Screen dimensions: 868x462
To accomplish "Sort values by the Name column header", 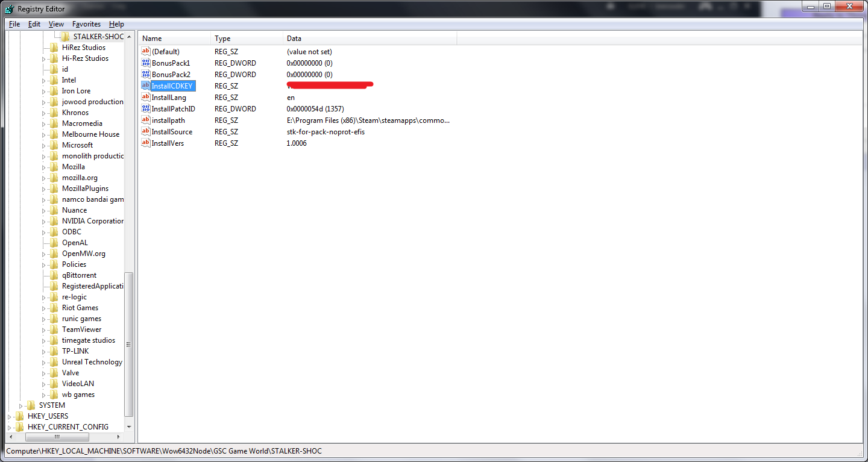I will tap(175, 39).
